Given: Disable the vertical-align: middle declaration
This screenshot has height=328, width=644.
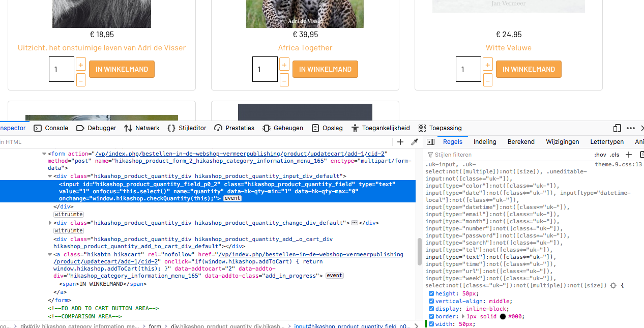Looking at the screenshot, I should [x=431, y=301].
